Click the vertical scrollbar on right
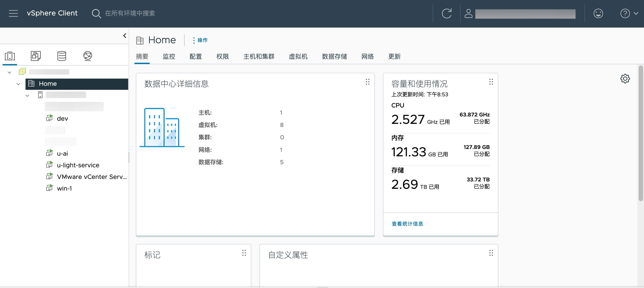The image size is (644, 288). [x=640, y=133]
